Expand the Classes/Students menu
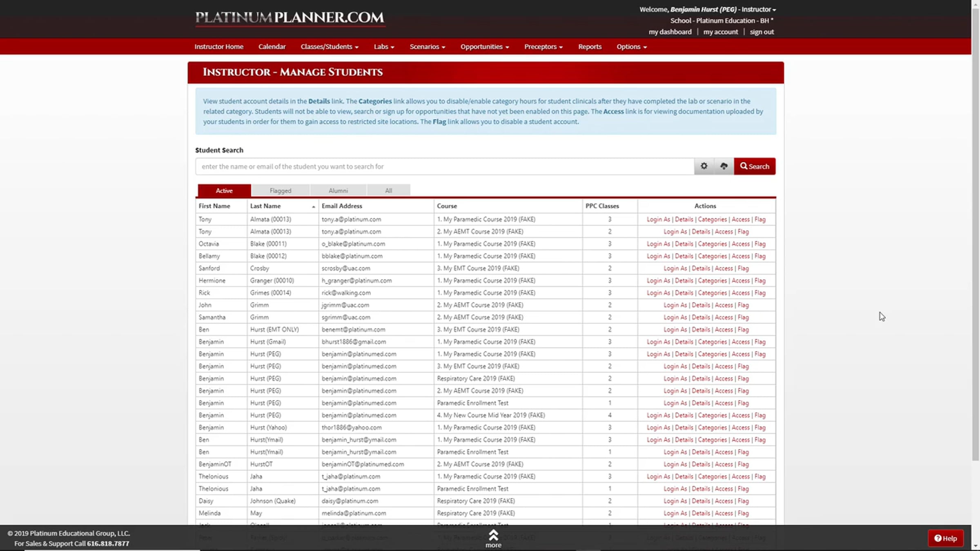Viewport: 980px width, 551px height. pyautogui.click(x=329, y=47)
